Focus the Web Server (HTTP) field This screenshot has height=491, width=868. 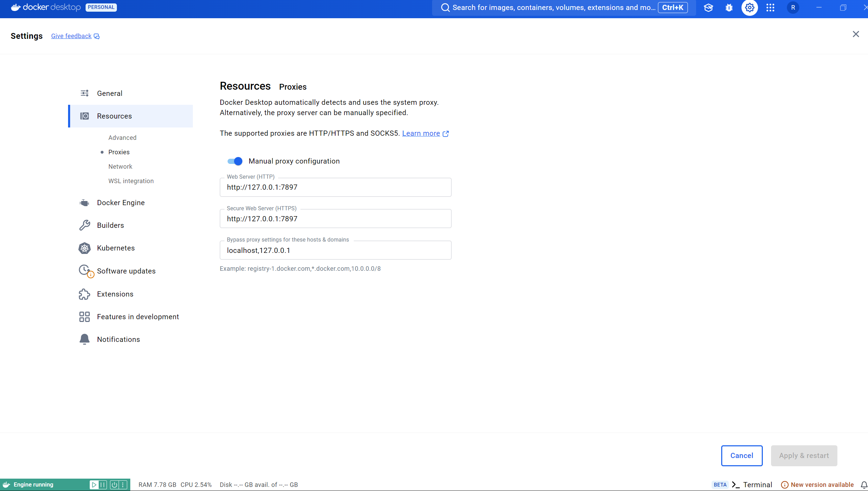(336, 187)
